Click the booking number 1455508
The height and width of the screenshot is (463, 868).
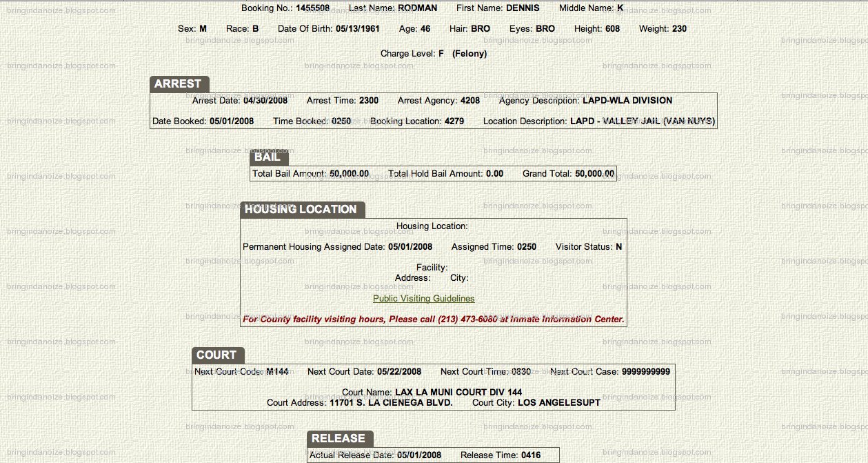313,8
